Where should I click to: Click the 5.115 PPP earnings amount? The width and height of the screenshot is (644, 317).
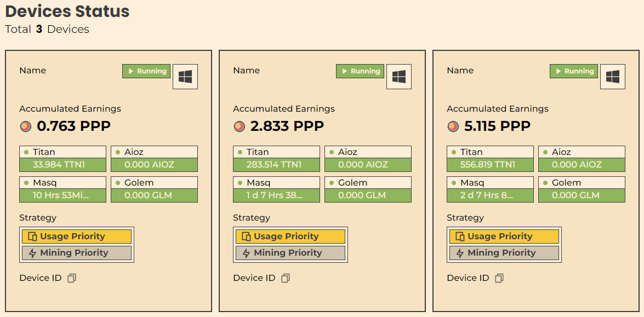tap(497, 126)
